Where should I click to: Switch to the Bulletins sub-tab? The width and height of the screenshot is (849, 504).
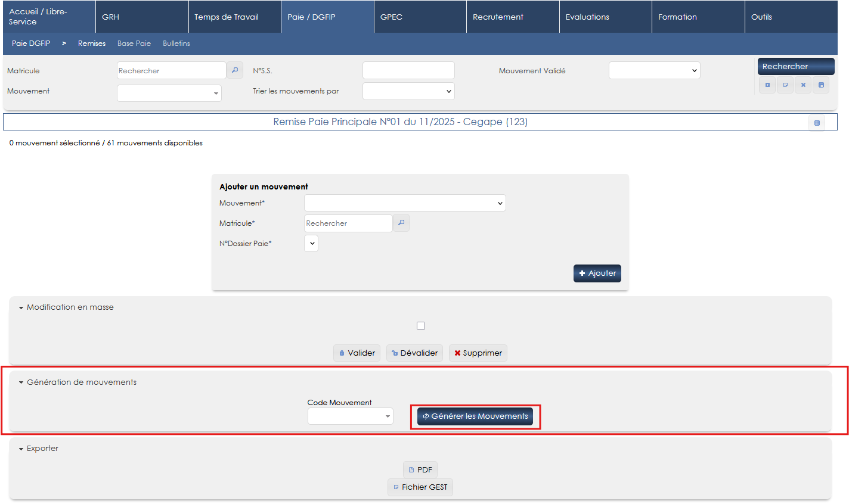point(176,43)
